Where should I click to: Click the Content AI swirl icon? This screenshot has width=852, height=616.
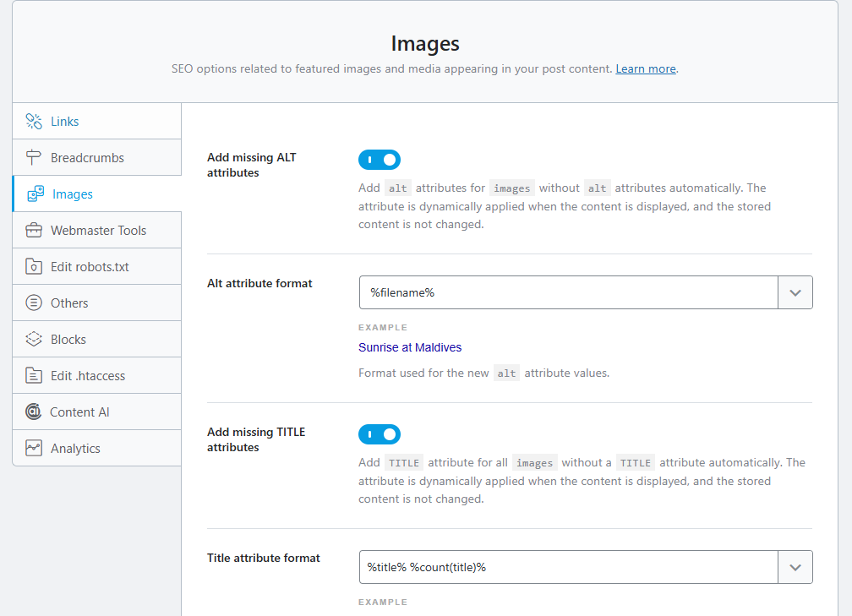coord(34,412)
